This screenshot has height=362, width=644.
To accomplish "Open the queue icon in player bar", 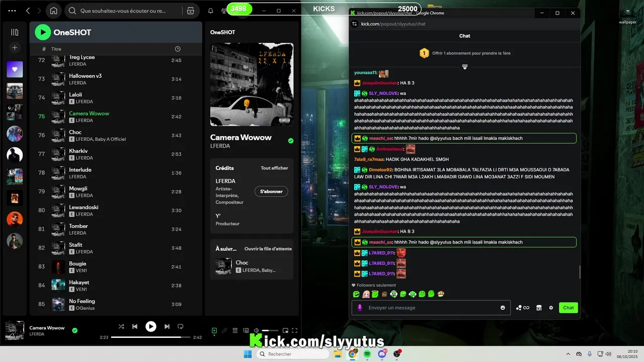I will point(235,330).
